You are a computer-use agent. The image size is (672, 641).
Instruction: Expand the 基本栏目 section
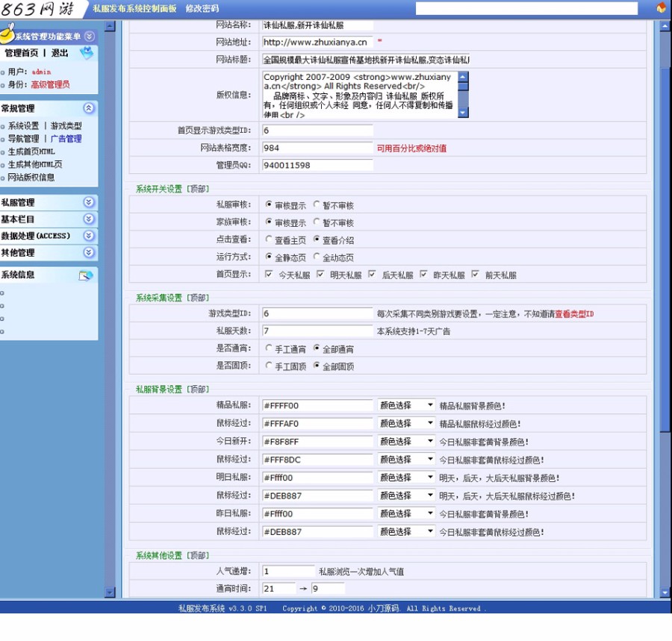pos(89,219)
